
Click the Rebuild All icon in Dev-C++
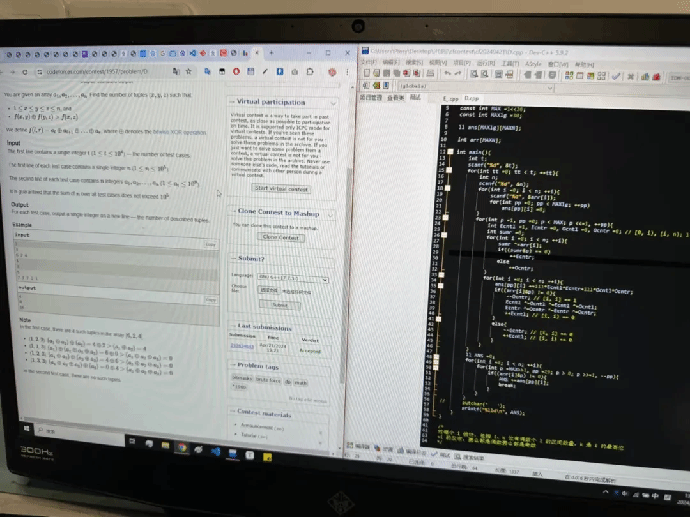602,76
